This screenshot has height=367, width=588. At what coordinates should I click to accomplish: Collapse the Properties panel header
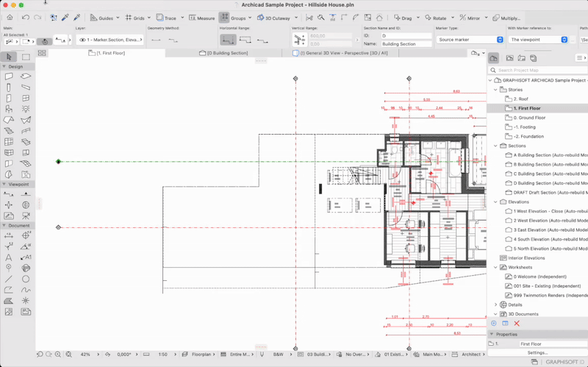(x=492, y=334)
